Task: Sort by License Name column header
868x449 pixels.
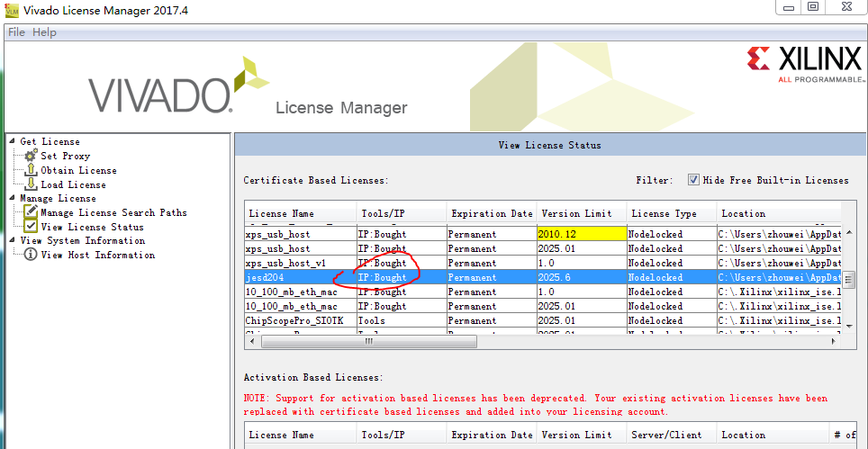Action: [301, 213]
